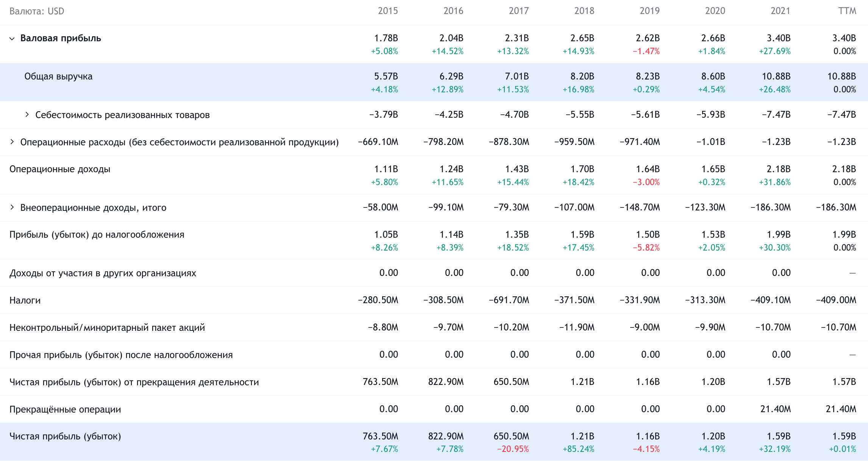Click operating income value 1.65B for 2020
The image size is (868, 461).
click(x=713, y=169)
